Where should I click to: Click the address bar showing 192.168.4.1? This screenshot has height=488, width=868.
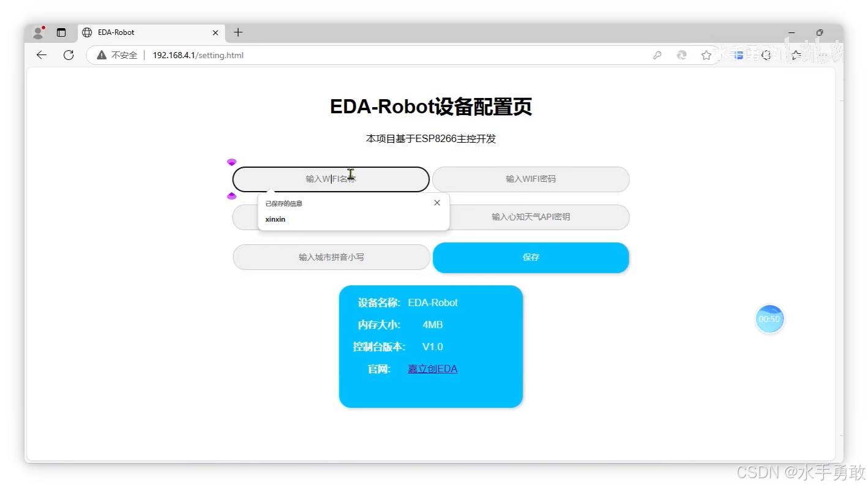point(196,54)
